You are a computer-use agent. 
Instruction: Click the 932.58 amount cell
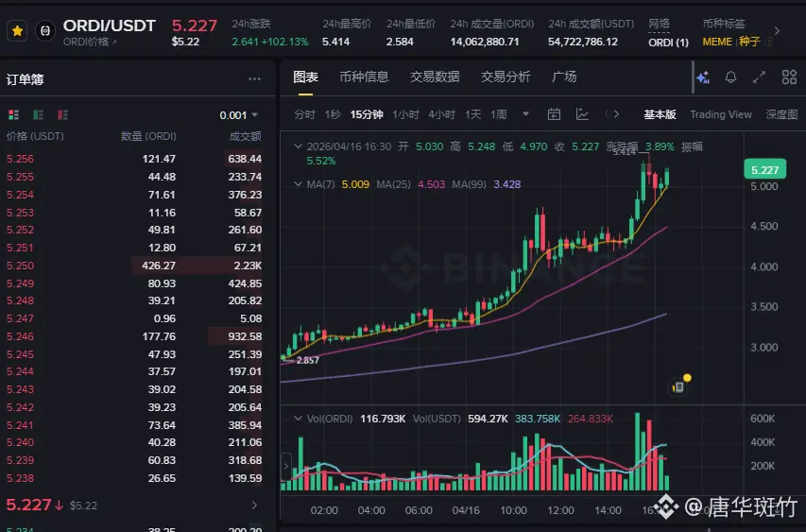click(x=245, y=336)
